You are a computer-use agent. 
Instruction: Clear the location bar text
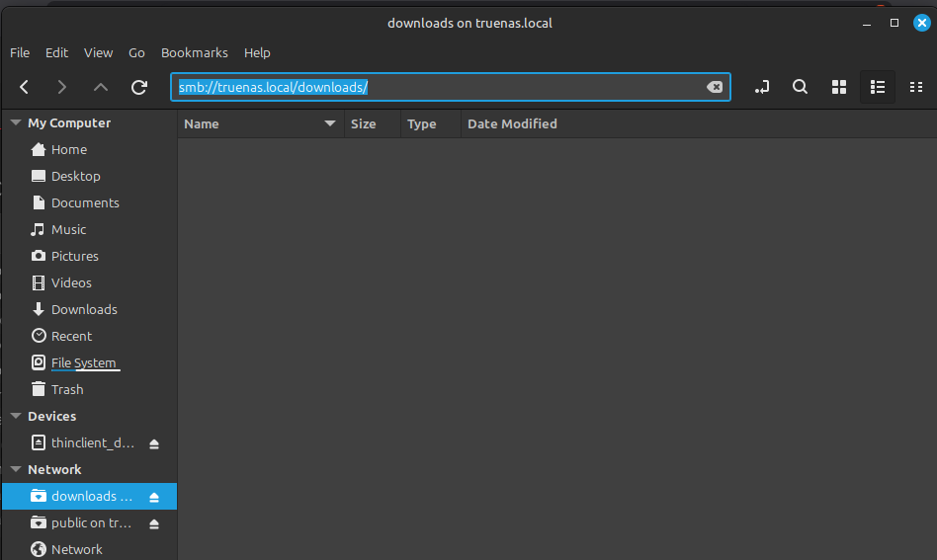tap(715, 87)
